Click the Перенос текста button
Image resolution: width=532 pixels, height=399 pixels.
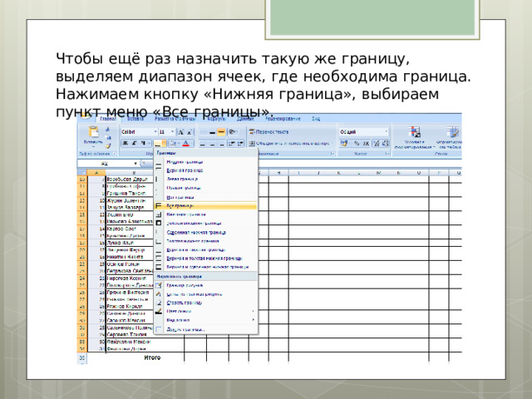(269, 131)
